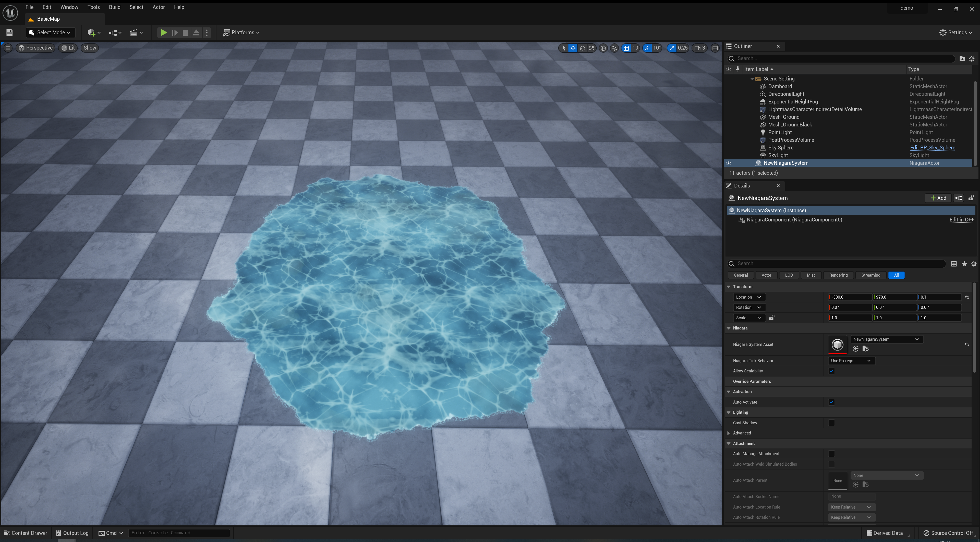
Task: Click the Outliner add folder icon
Action: (x=962, y=58)
